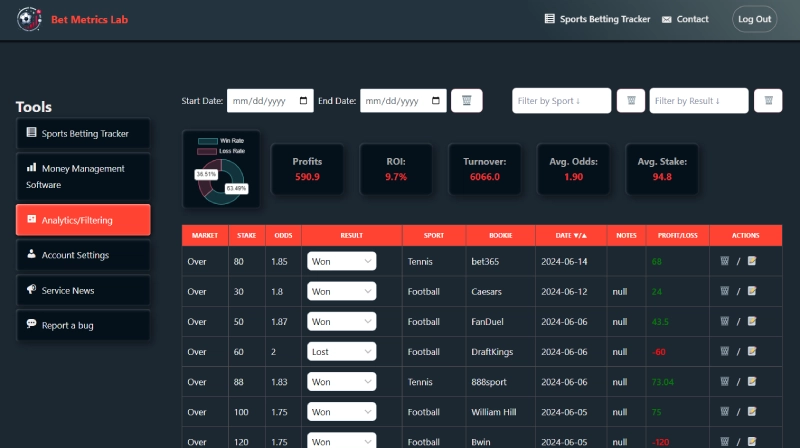Image resolution: width=800 pixels, height=448 pixels.
Task: Click the Avg. Odds 1.90 card
Action: pyautogui.click(x=573, y=169)
